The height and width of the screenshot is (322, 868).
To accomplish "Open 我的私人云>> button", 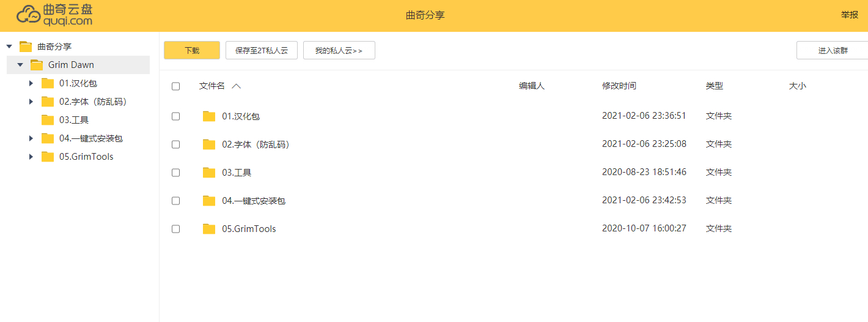I will tap(339, 50).
